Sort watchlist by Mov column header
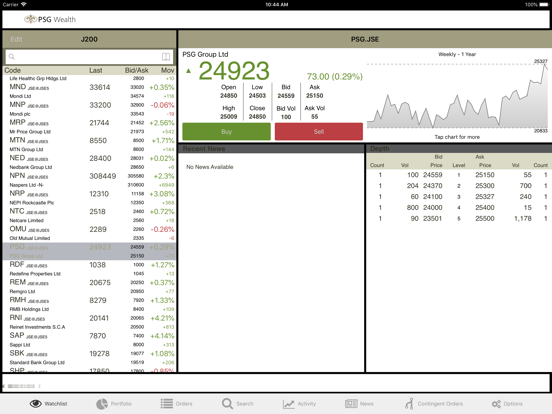The height and width of the screenshot is (414, 552). pyautogui.click(x=168, y=70)
